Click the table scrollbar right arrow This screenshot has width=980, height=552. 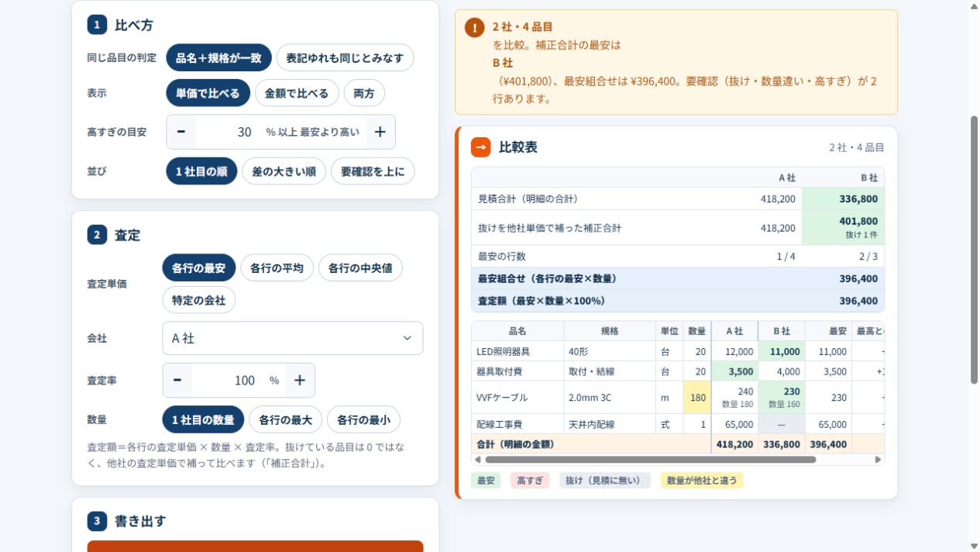pos(878,460)
